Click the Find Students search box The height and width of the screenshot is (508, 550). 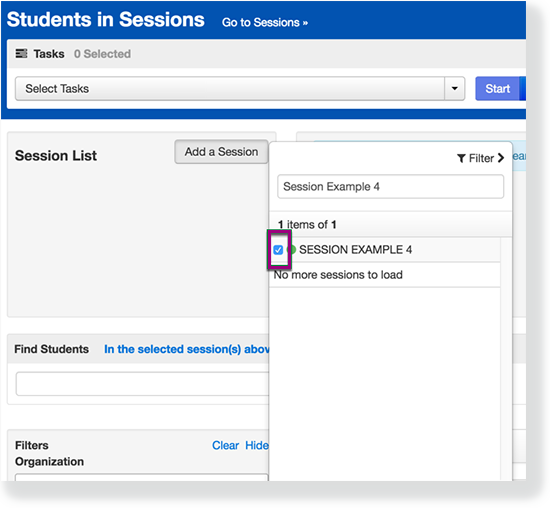pyautogui.click(x=142, y=384)
